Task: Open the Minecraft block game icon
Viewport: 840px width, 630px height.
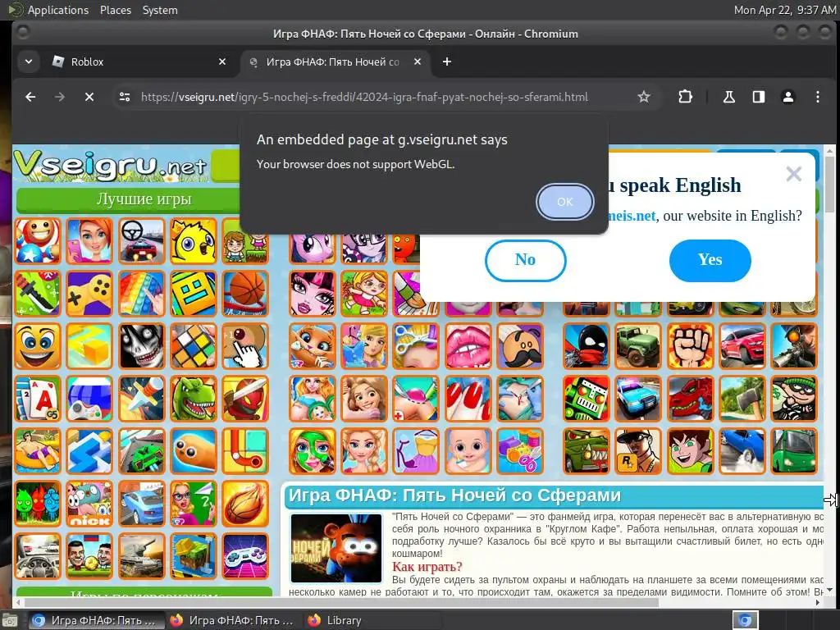Action: click(x=194, y=556)
